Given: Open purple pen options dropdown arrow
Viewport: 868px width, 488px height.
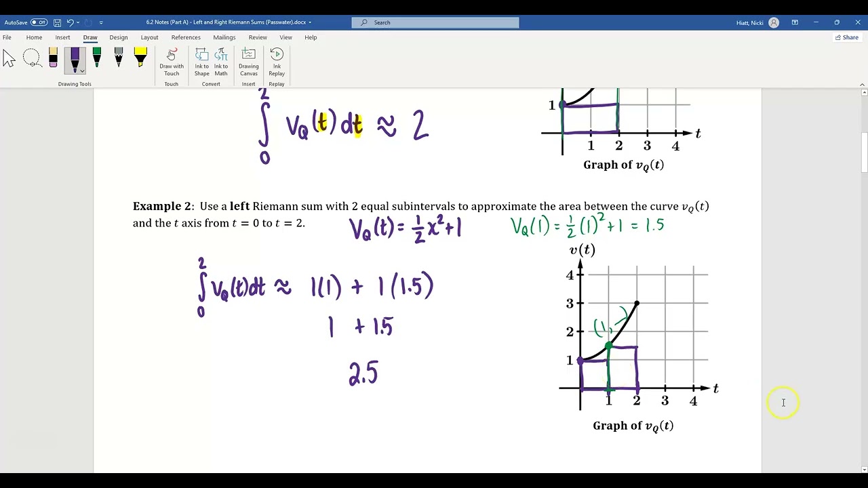Looking at the screenshot, I should 82,71.
